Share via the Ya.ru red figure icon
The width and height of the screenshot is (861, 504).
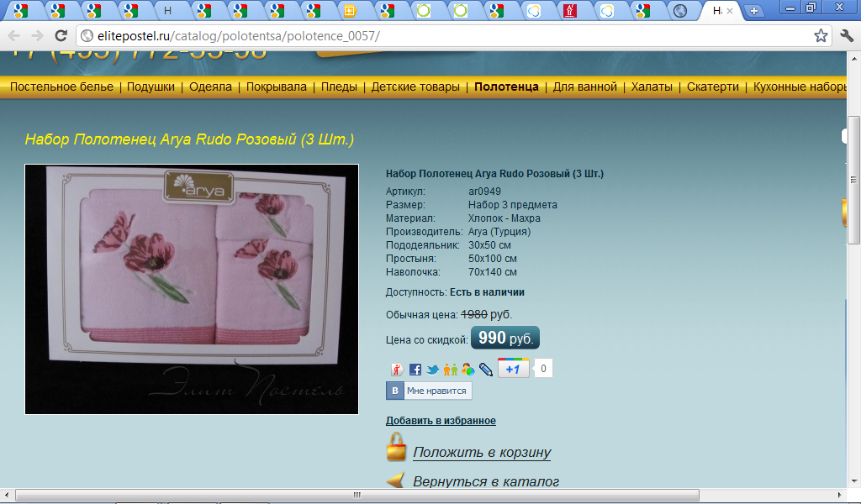397,370
